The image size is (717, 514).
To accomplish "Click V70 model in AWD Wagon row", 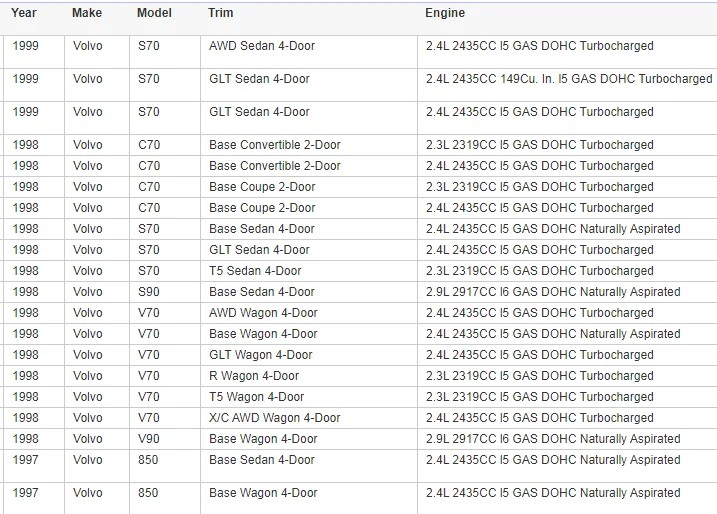I will (149, 313).
